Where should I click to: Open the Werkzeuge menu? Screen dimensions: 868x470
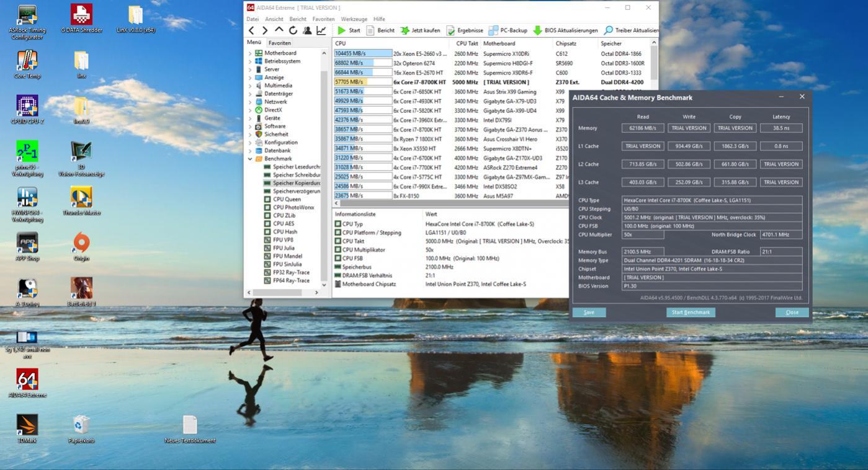pos(354,19)
